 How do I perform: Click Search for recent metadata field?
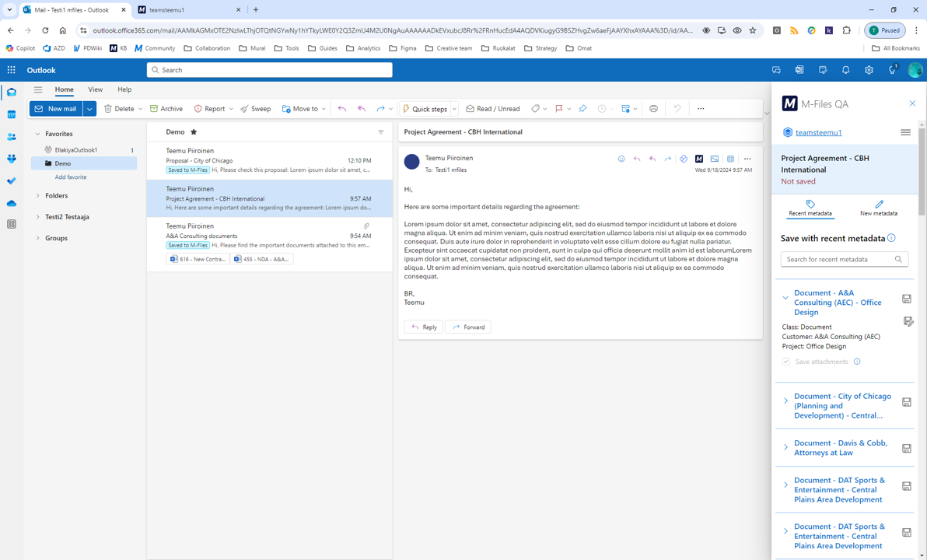(x=845, y=259)
